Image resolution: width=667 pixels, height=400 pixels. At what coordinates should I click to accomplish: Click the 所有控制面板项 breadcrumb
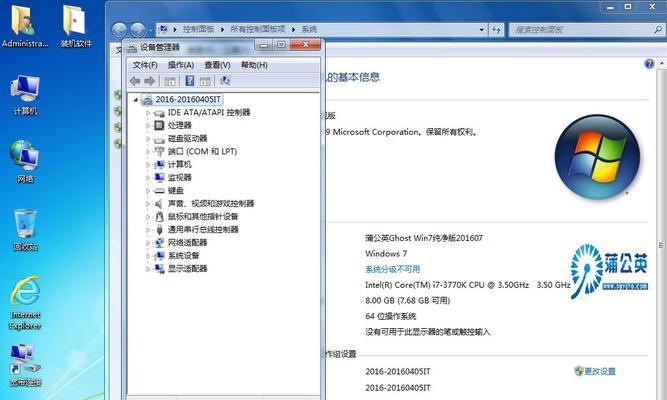click(x=258, y=29)
